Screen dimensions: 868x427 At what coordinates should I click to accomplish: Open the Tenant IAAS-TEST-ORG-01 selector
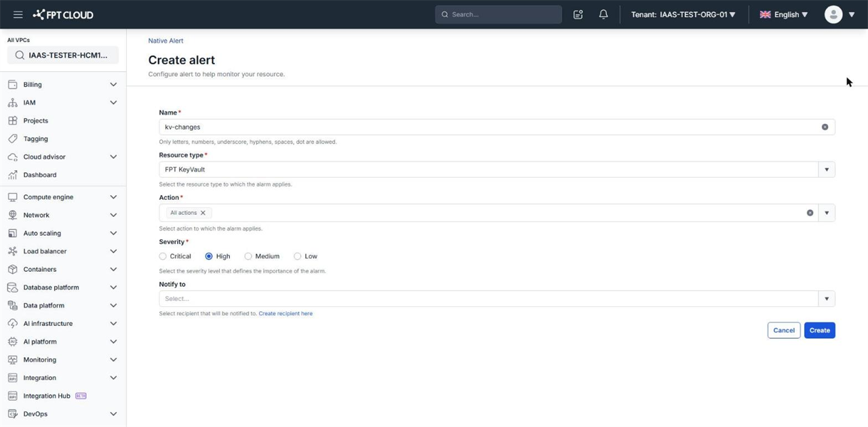[683, 14]
